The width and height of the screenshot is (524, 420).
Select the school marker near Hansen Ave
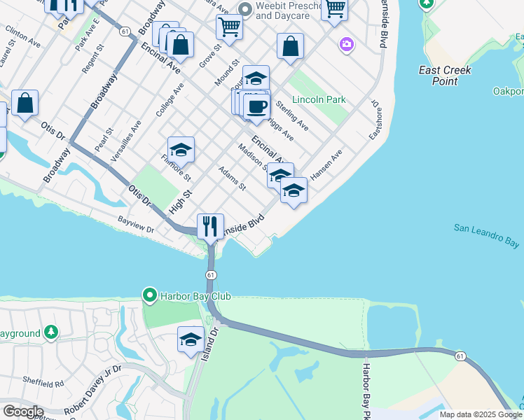click(x=294, y=191)
